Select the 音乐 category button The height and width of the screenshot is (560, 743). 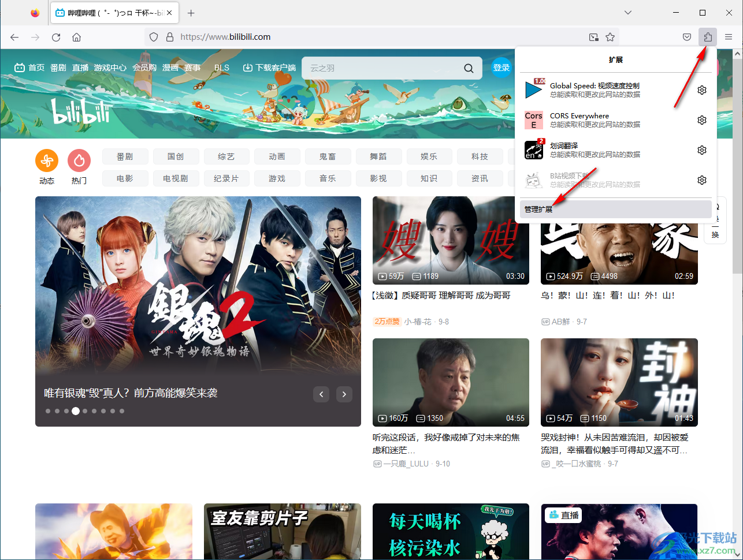point(328,178)
